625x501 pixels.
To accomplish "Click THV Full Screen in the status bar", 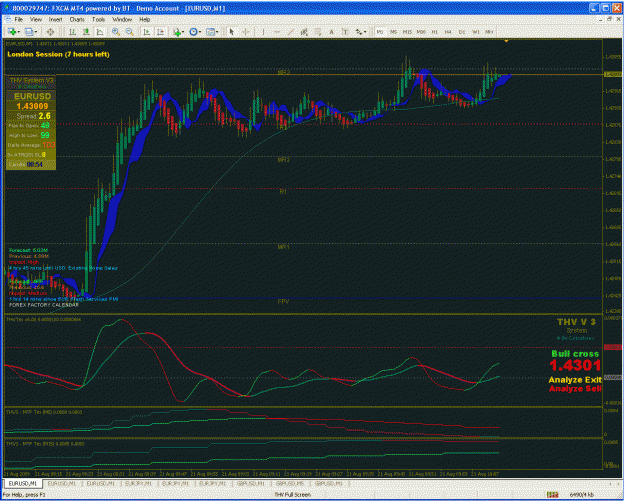I will click(x=292, y=495).
